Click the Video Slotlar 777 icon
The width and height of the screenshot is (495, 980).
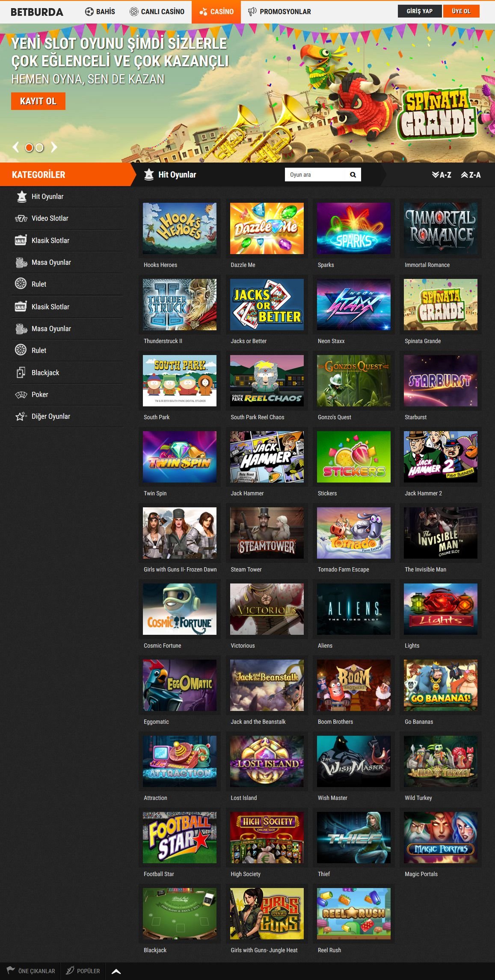tap(21, 219)
